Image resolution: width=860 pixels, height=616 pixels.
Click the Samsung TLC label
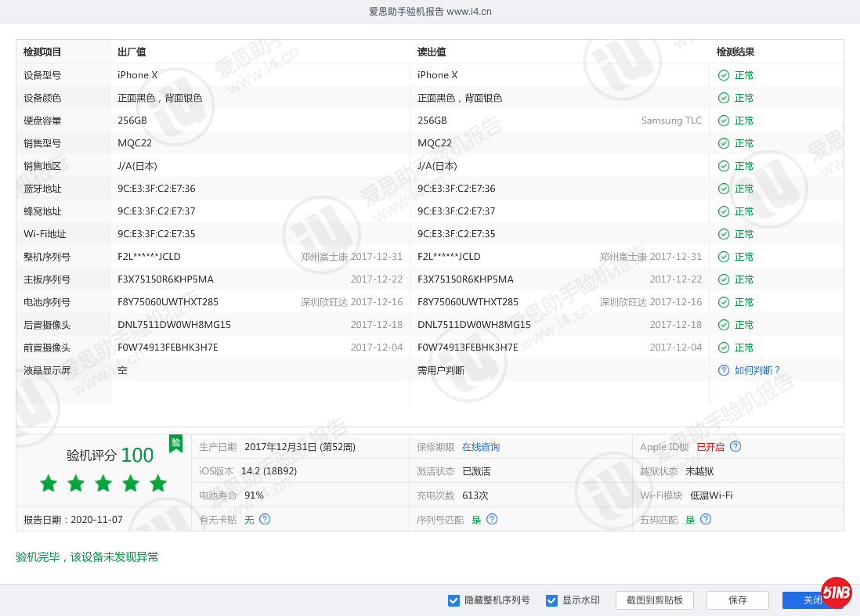point(671,121)
